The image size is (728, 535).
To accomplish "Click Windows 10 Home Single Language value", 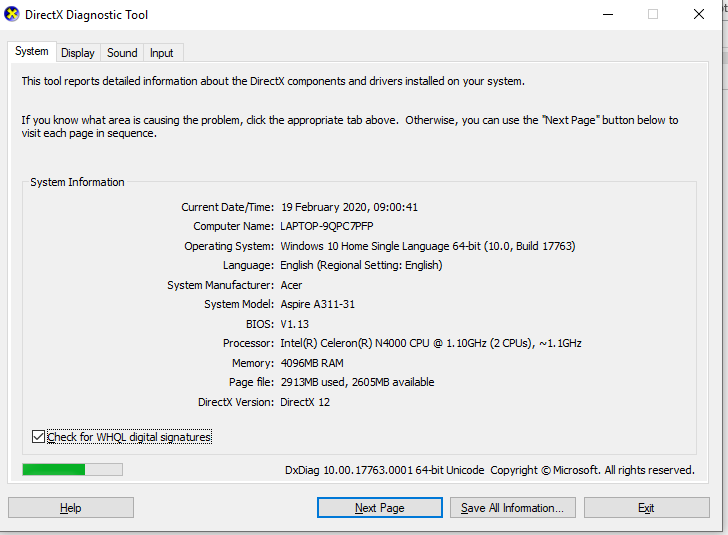I will (x=428, y=246).
